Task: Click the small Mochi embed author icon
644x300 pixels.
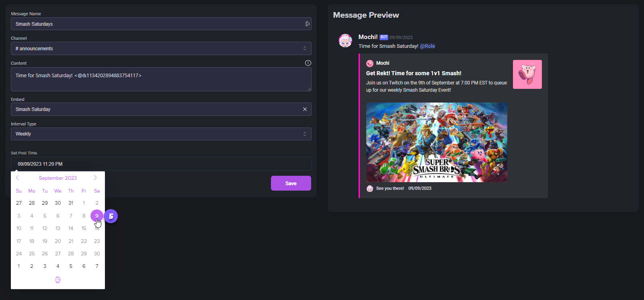Action: (370, 64)
